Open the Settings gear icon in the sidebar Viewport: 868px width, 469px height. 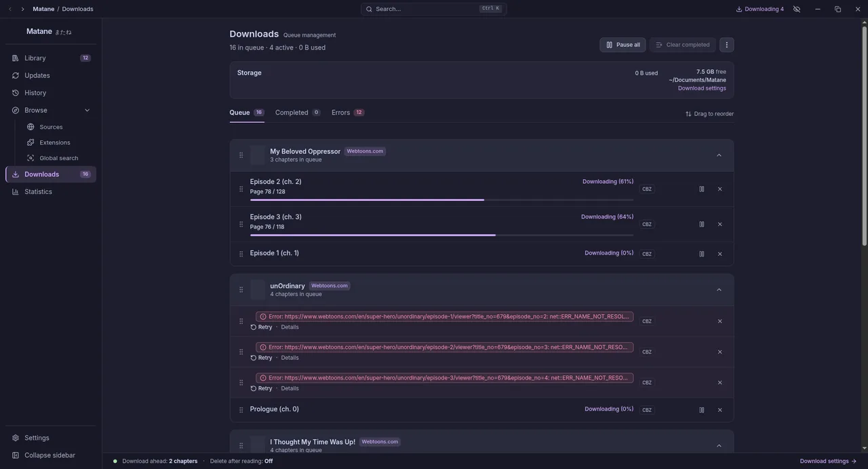pos(16,438)
